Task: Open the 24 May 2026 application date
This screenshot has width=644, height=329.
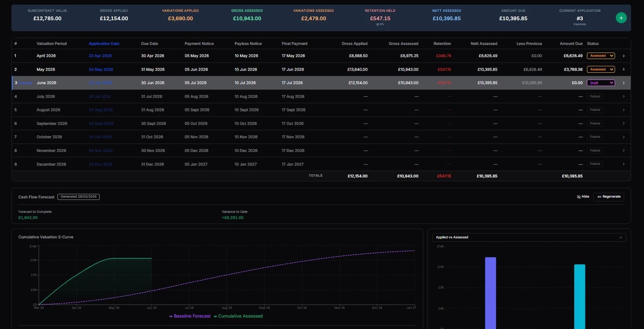Action: click(101, 69)
